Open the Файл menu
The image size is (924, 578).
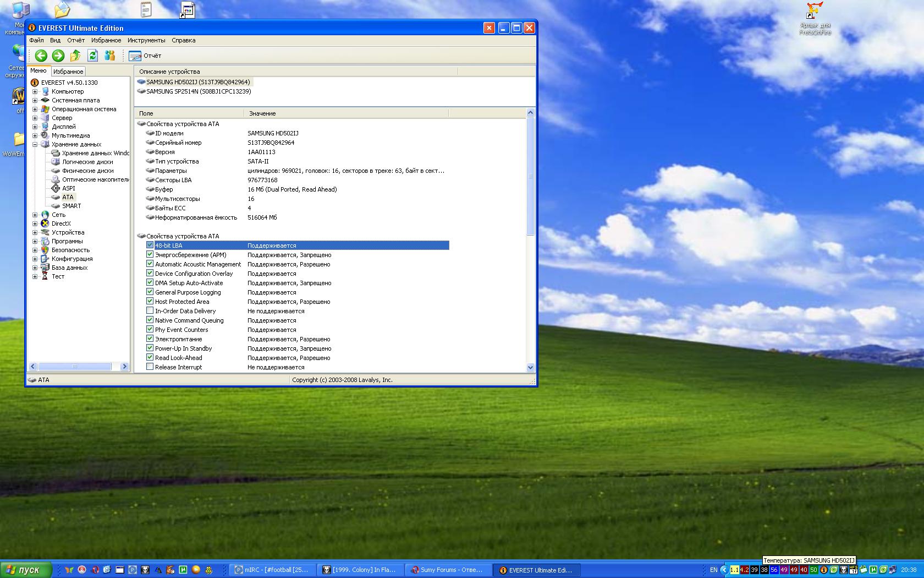[x=36, y=40]
